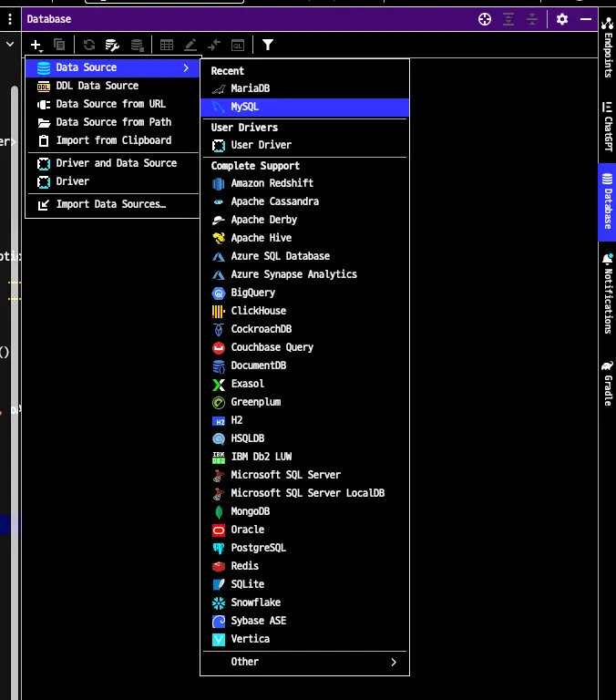Select Vertica data source

[x=304, y=639]
